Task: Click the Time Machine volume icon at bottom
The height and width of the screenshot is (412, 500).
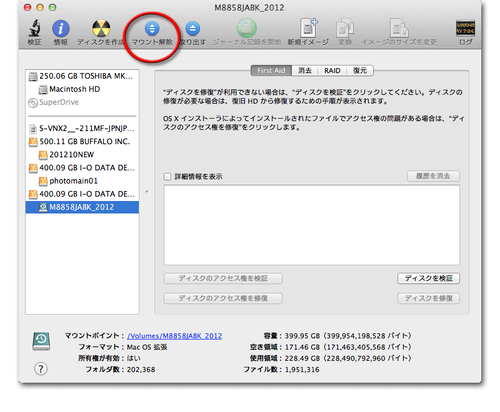Action: [41, 341]
